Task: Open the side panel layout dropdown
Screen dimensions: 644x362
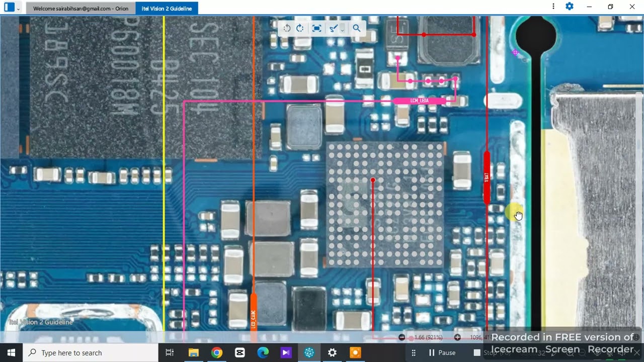Action: [19, 8]
